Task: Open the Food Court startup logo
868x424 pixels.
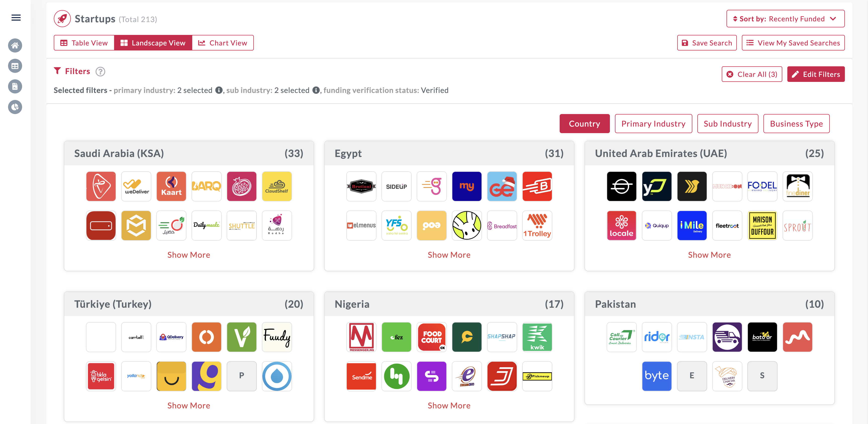Action: coord(432,337)
